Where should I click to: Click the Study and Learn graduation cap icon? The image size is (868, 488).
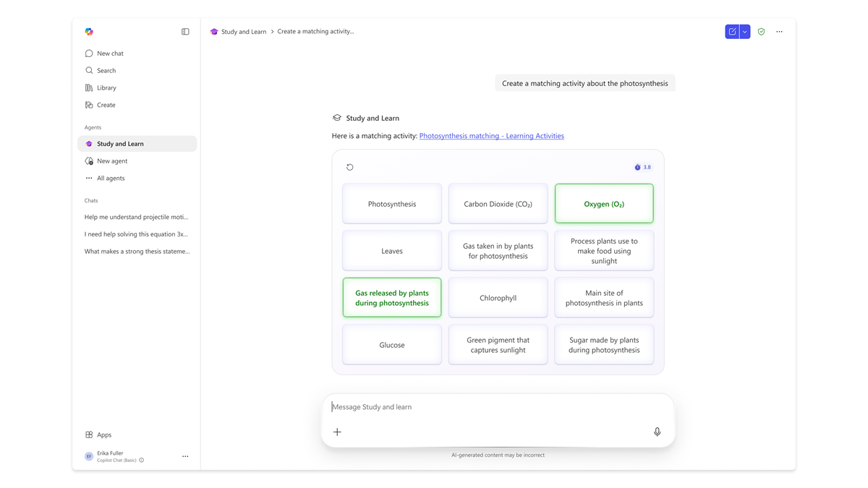point(337,118)
